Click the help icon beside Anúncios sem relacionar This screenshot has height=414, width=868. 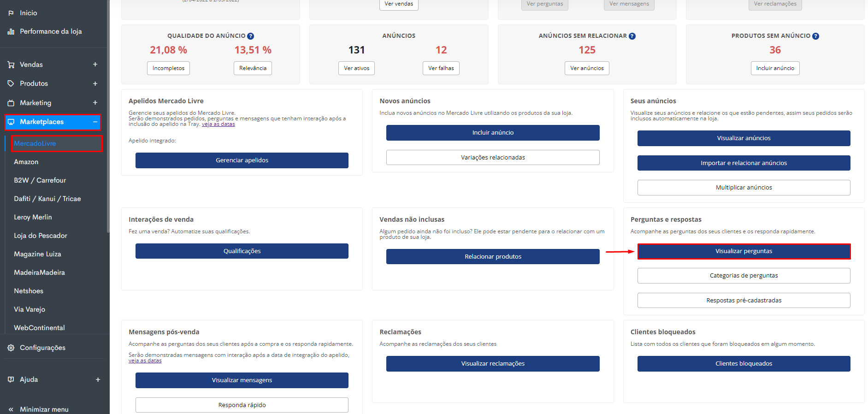pyautogui.click(x=632, y=36)
